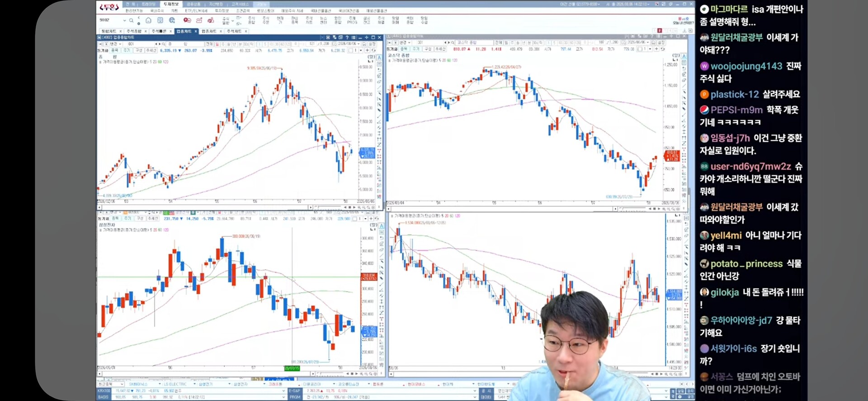The height and width of the screenshot is (401, 868).
Task: Click the magnifier search icon beside 9102
Action: click(x=131, y=20)
